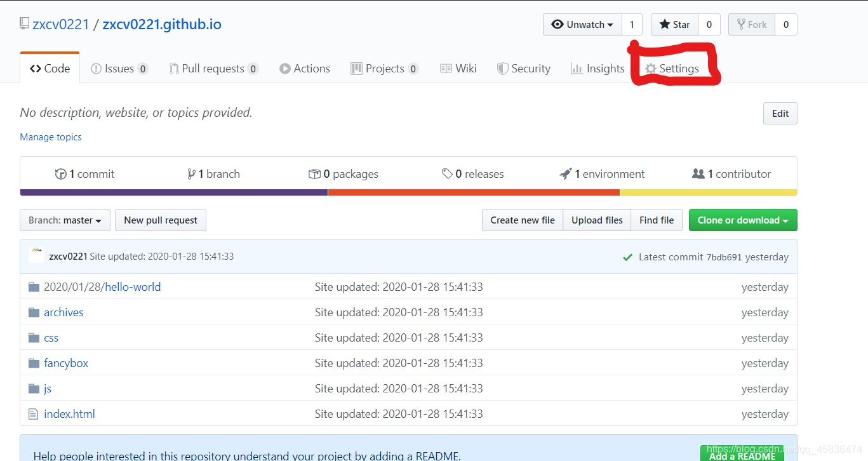Open the stargazers count 0 link
The image size is (868, 461).
(x=709, y=24)
